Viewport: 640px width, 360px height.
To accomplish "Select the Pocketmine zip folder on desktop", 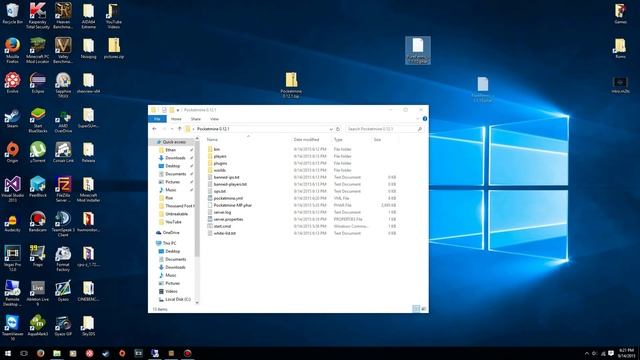I will pyautogui.click(x=291, y=85).
